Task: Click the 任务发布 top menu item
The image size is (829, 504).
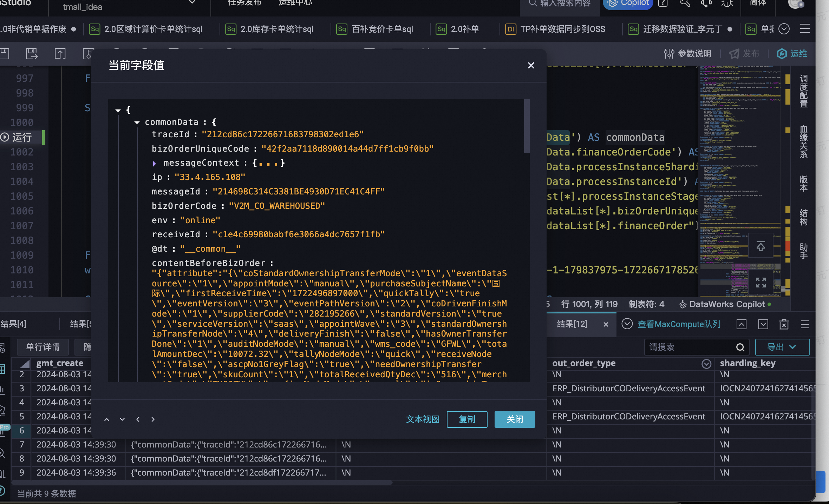Action: [x=244, y=3]
